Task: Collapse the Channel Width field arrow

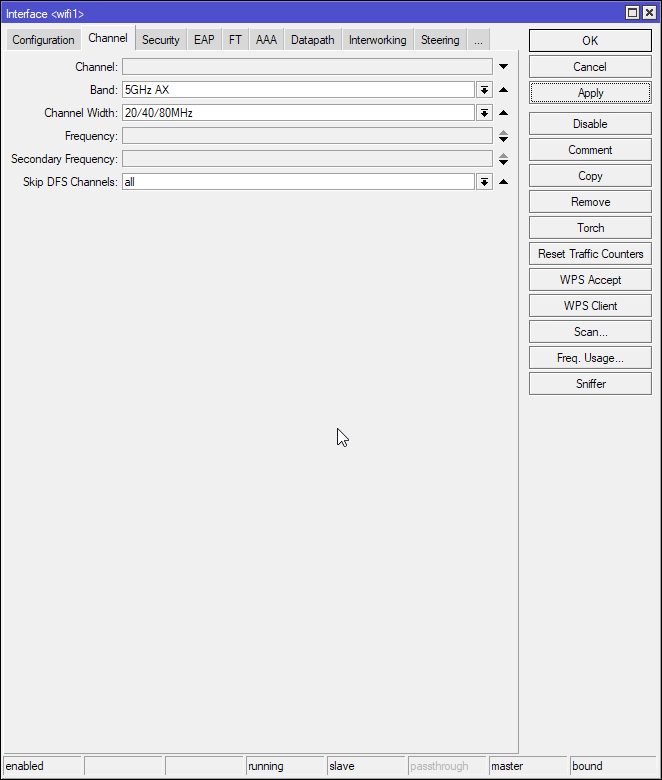Action: [x=503, y=113]
